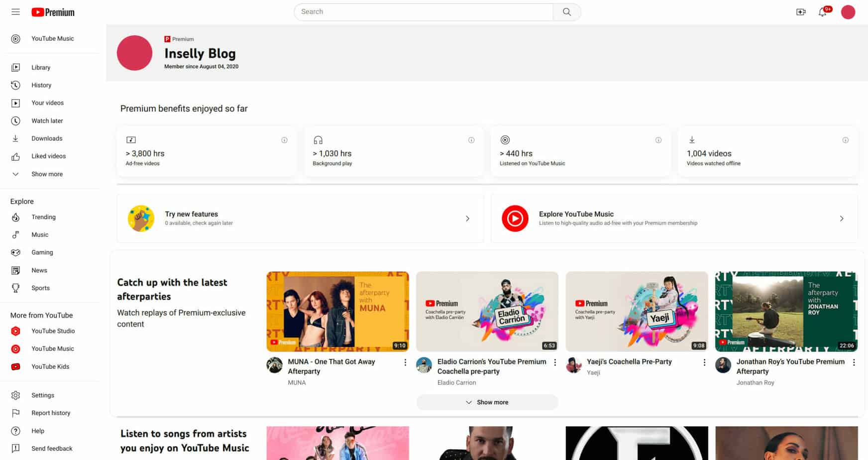Open the Create video icon
The width and height of the screenshot is (868, 460).
pyautogui.click(x=801, y=12)
